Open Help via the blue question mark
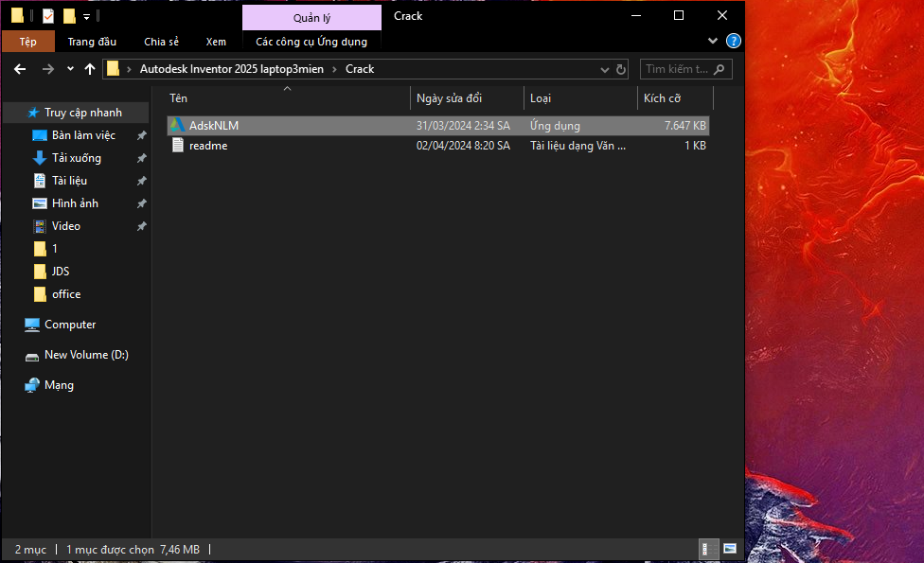Image resolution: width=924 pixels, height=563 pixels. click(x=733, y=42)
